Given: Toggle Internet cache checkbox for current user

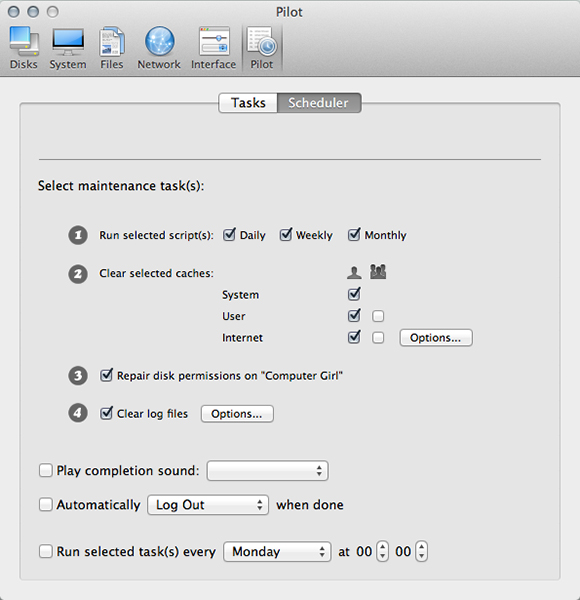Looking at the screenshot, I should coord(354,337).
